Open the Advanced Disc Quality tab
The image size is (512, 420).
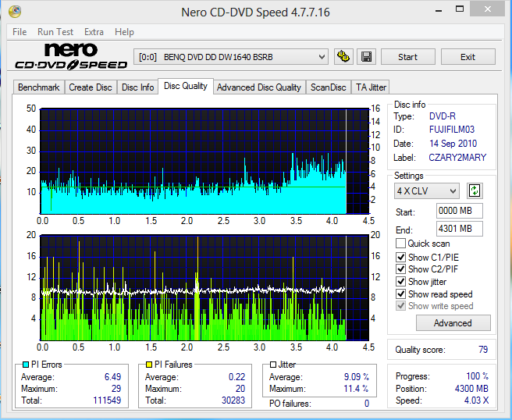click(259, 87)
